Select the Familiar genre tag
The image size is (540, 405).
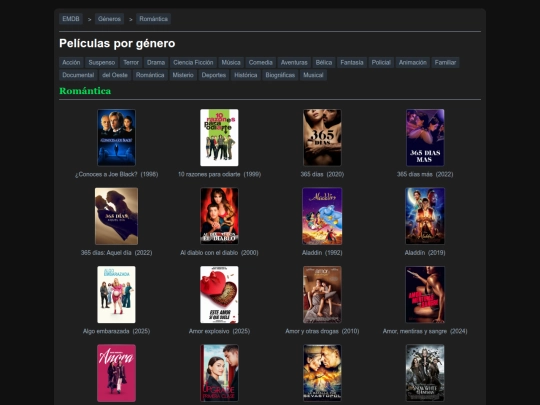(x=445, y=62)
